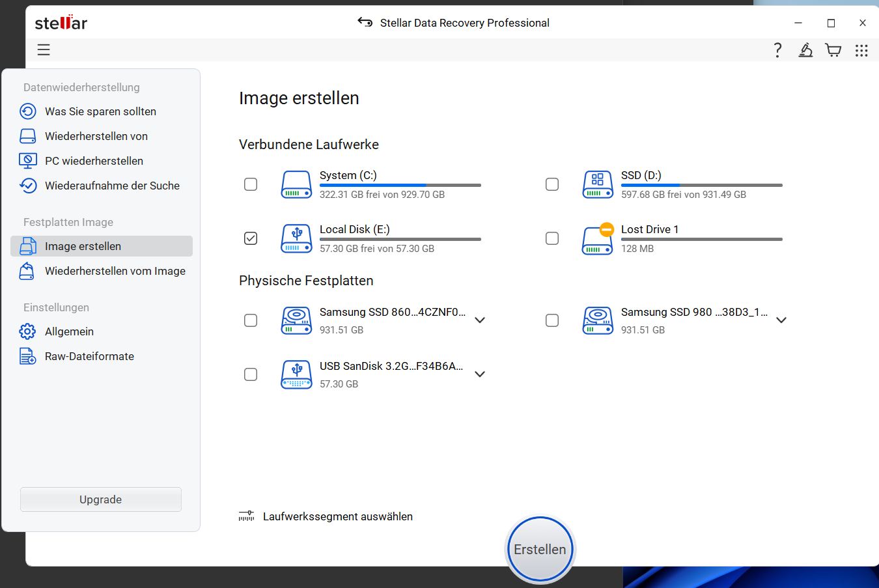The height and width of the screenshot is (588, 879).
Task: Click the Samsung SSD 980 disk icon
Action: tap(598, 320)
